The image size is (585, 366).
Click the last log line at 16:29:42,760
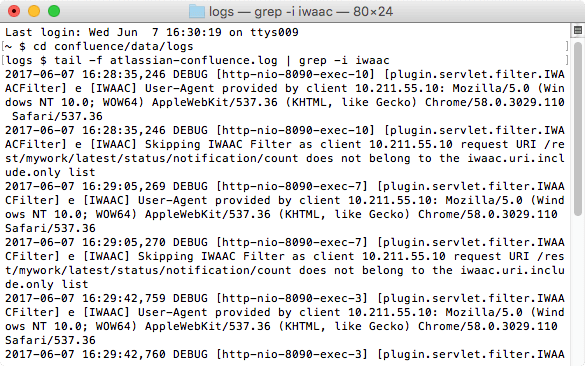(285, 354)
